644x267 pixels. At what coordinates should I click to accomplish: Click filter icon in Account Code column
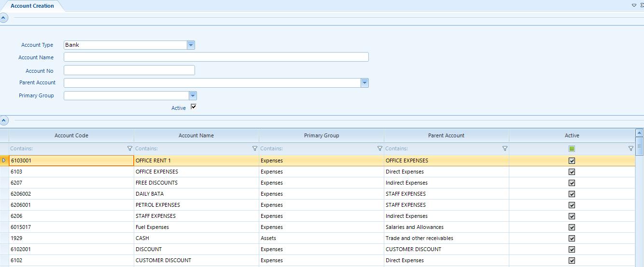coord(129,148)
